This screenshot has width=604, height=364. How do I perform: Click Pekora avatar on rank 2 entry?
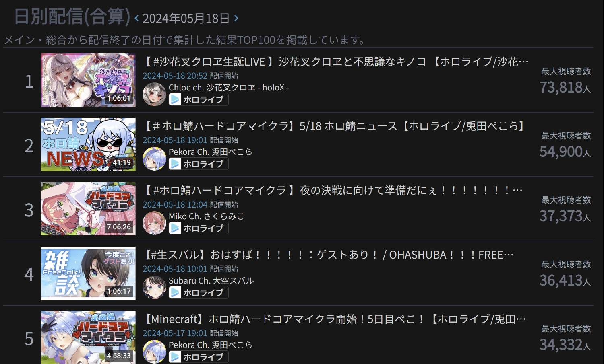[154, 158]
